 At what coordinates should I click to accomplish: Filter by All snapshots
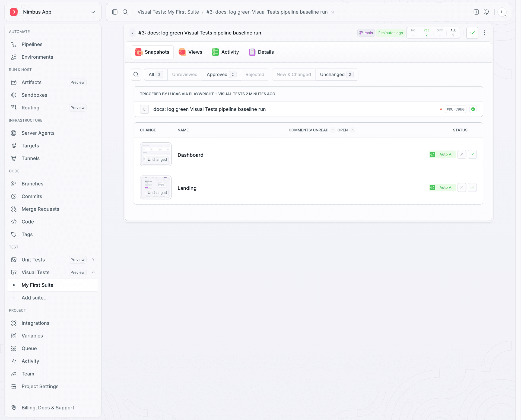[156, 75]
